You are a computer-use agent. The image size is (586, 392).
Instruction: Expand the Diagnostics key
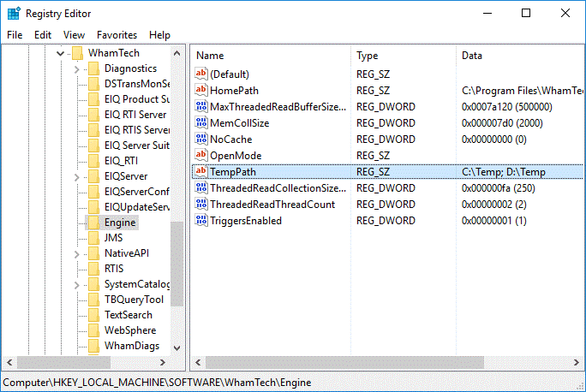click(x=76, y=69)
